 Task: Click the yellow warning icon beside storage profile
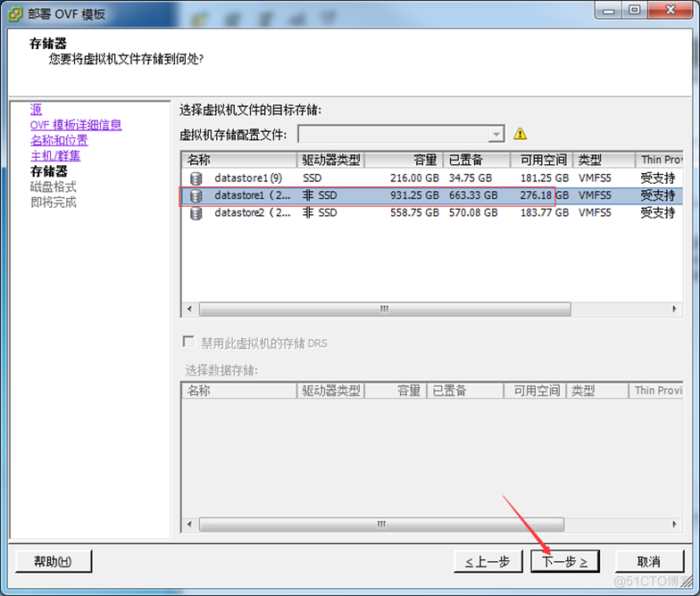(520, 134)
